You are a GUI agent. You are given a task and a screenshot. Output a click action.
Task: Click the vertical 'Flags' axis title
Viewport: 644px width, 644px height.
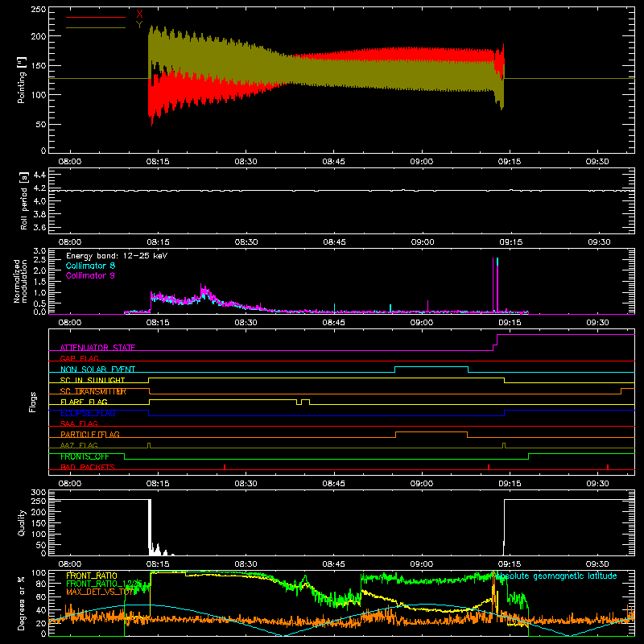click(32, 402)
